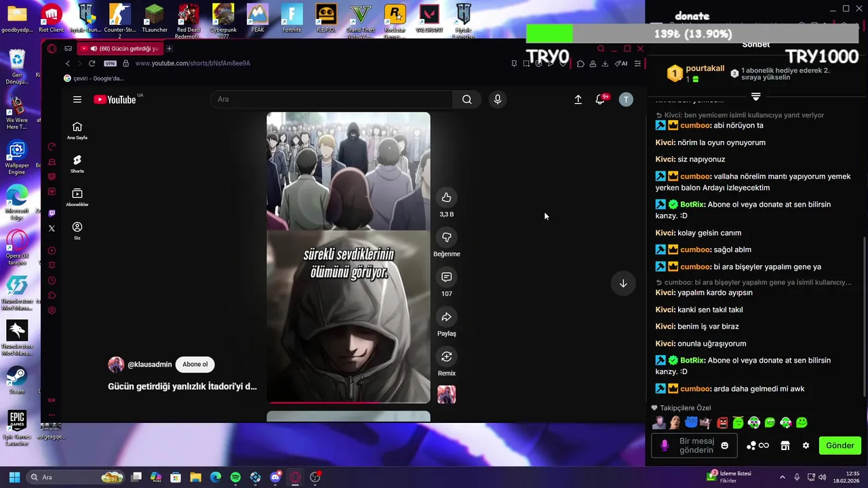
Task: Like the YouTube Short
Action: point(446,197)
